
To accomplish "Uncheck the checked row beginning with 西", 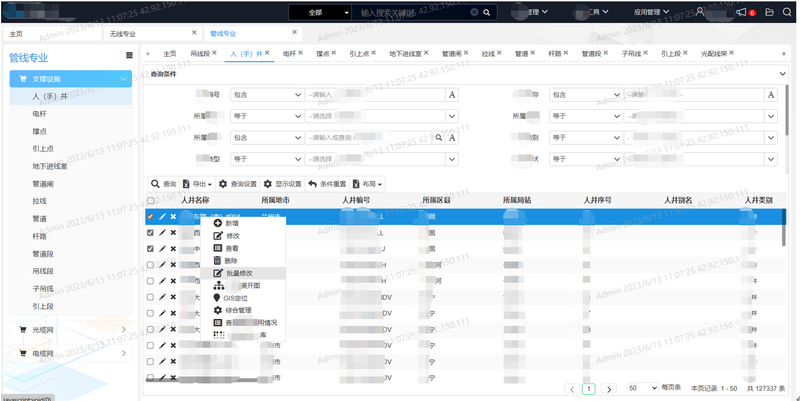I will pos(151,233).
